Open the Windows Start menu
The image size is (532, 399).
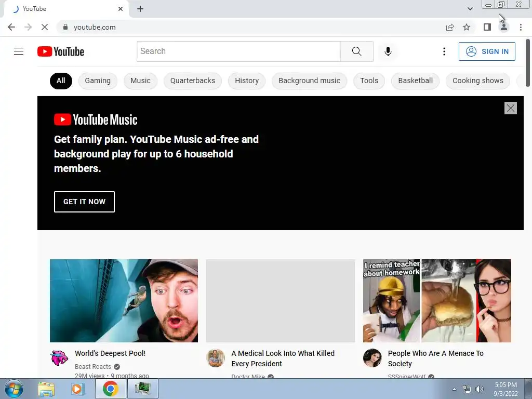[14, 389]
